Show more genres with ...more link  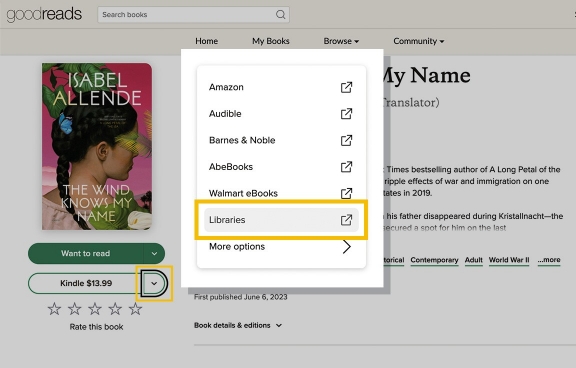[x=549, y=260]
